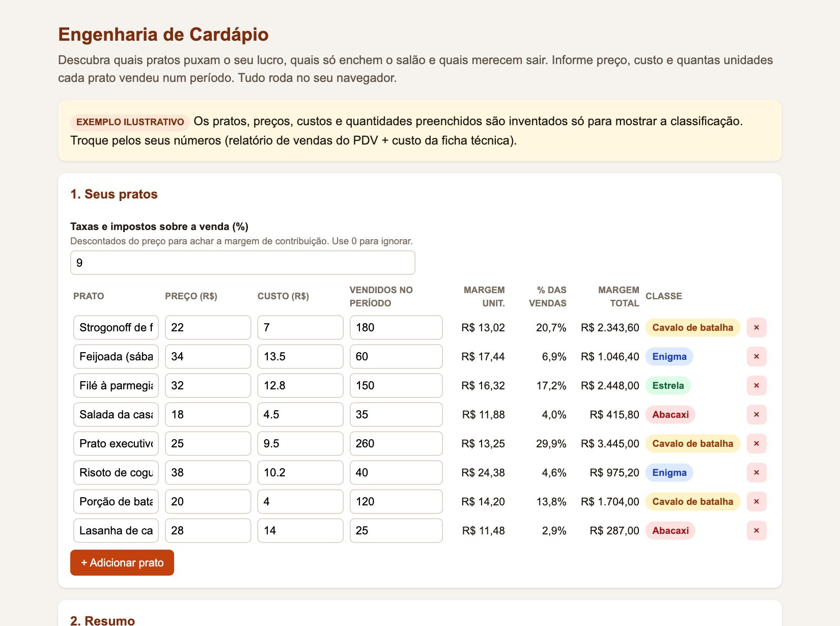The width and height of the screenshot is (840, 626).
Task: Change the Feijoada price field showing 34
Action: [x=208, y=356]
